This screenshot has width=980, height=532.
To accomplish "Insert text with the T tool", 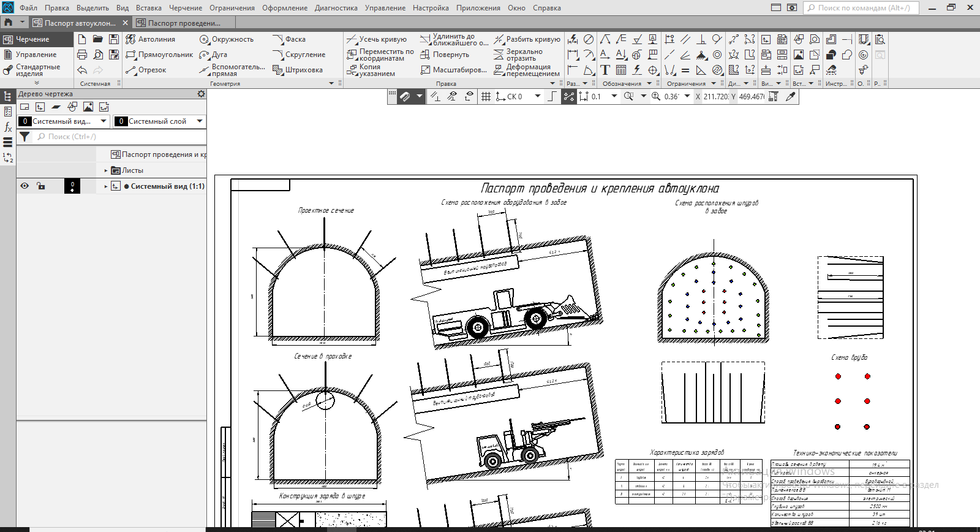I will 605,70.
